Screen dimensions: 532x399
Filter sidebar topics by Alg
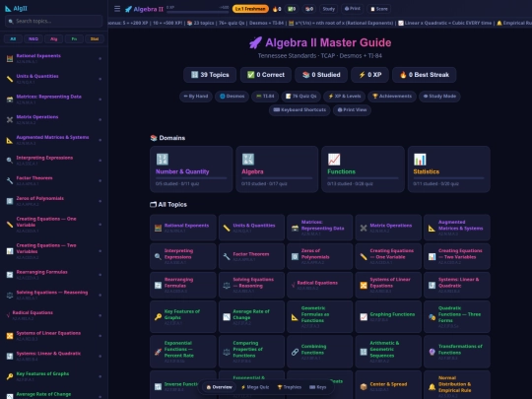tap(53, 39)
